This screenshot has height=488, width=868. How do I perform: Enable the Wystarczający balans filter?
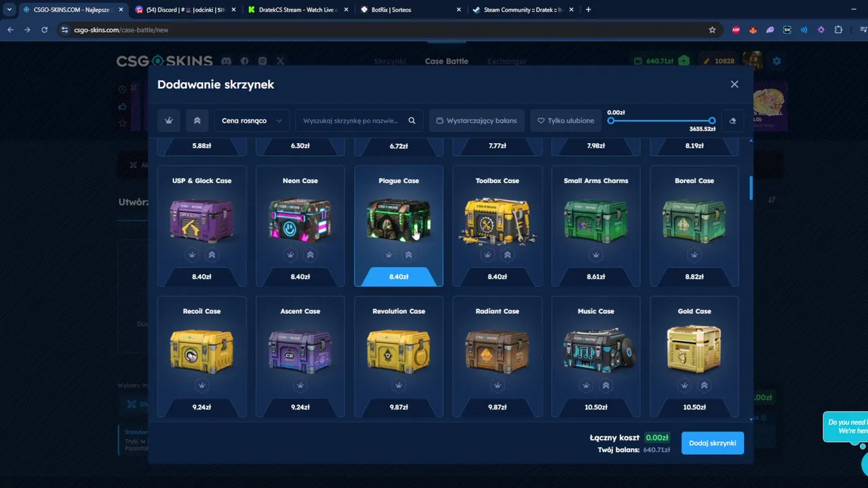click(477, 121)
